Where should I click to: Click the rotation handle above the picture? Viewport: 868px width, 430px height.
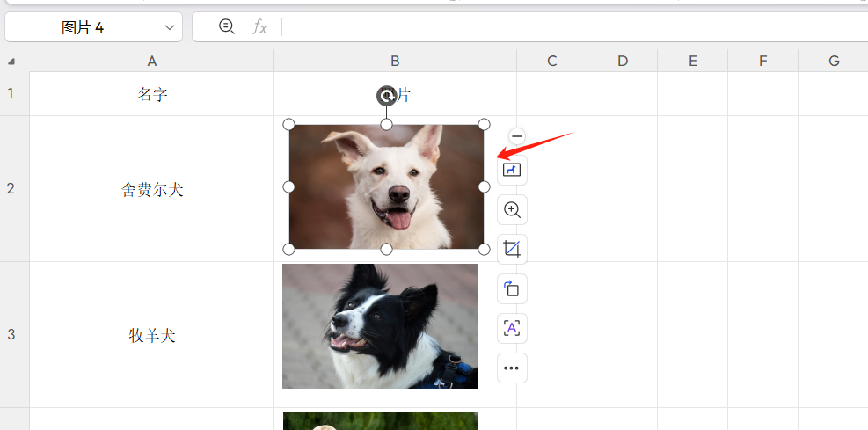pyautogui.click(x=386, y=96)
